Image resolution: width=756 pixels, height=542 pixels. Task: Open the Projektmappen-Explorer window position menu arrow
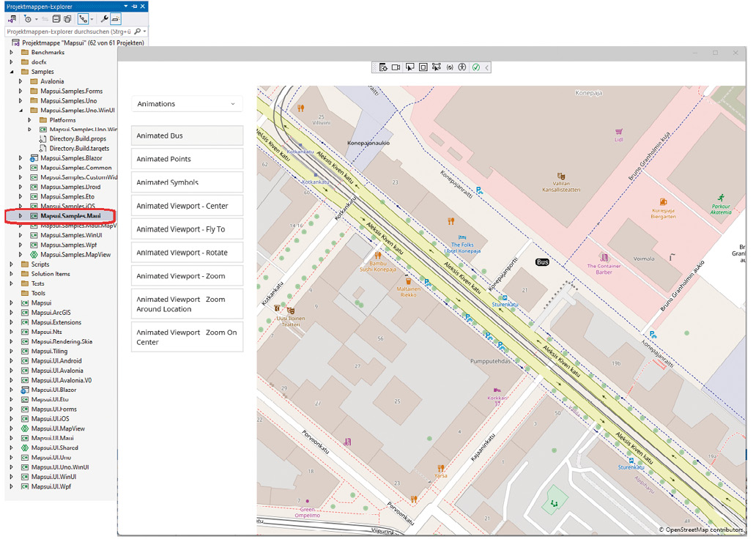coord(126,7)
